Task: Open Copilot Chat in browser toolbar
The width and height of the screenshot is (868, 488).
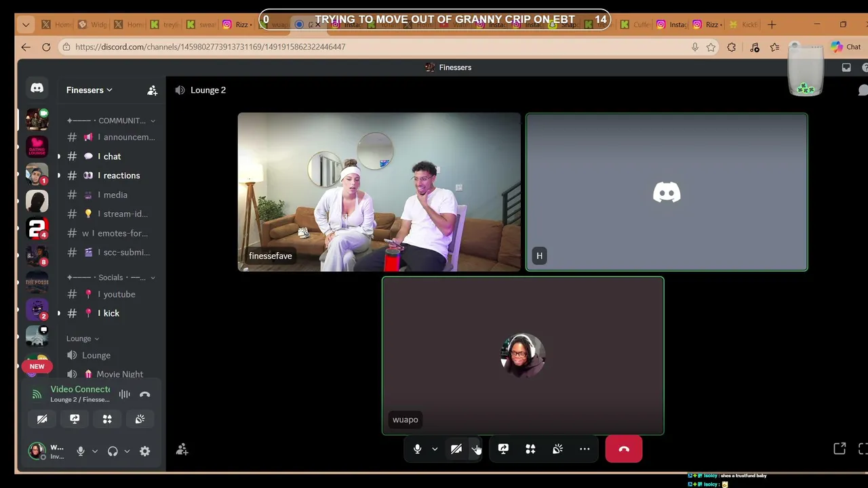Action: click(846, 47)
